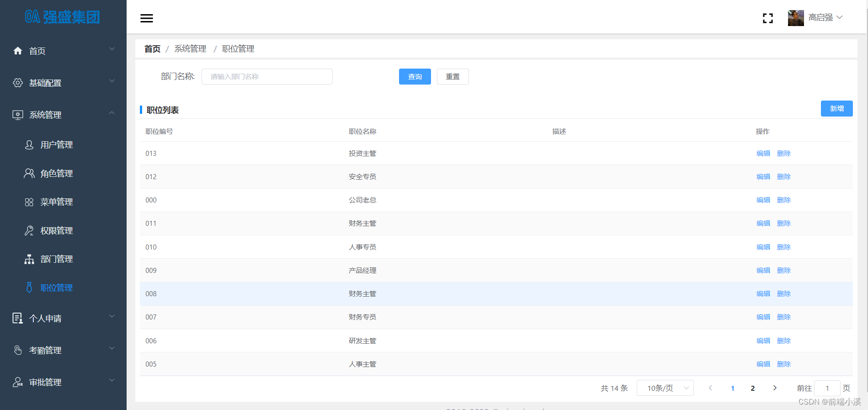Focus the 部门名称 search input field
The image size is (868, 410).
tap(267, 77)
